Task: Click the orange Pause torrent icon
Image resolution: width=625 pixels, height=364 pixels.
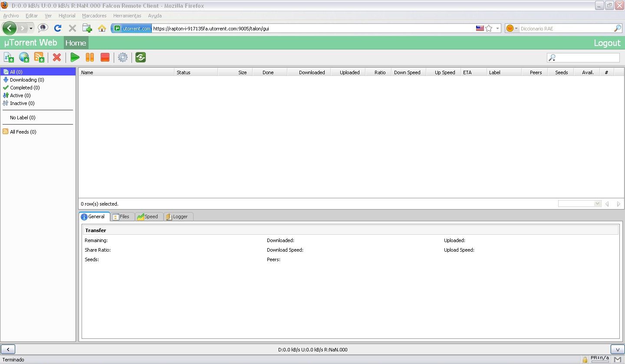Action: (90, 57)
